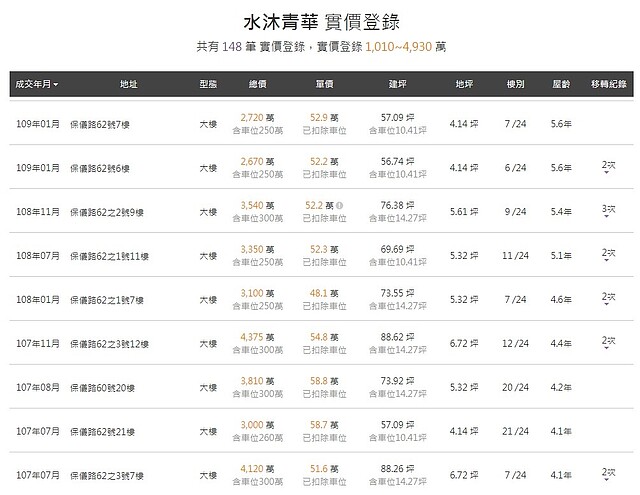Click house age 4.2年
640x495 pixels.
click(561, 387)
